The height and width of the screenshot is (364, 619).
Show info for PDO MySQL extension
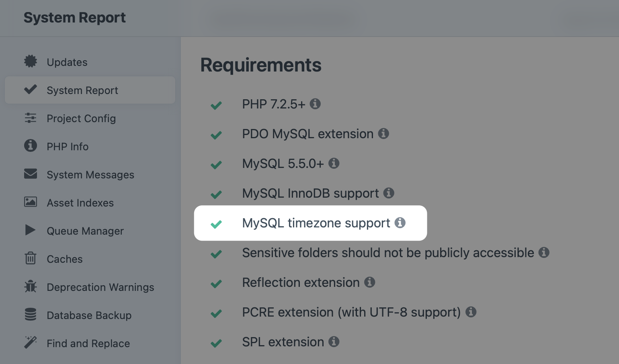(x=383, y=133)
